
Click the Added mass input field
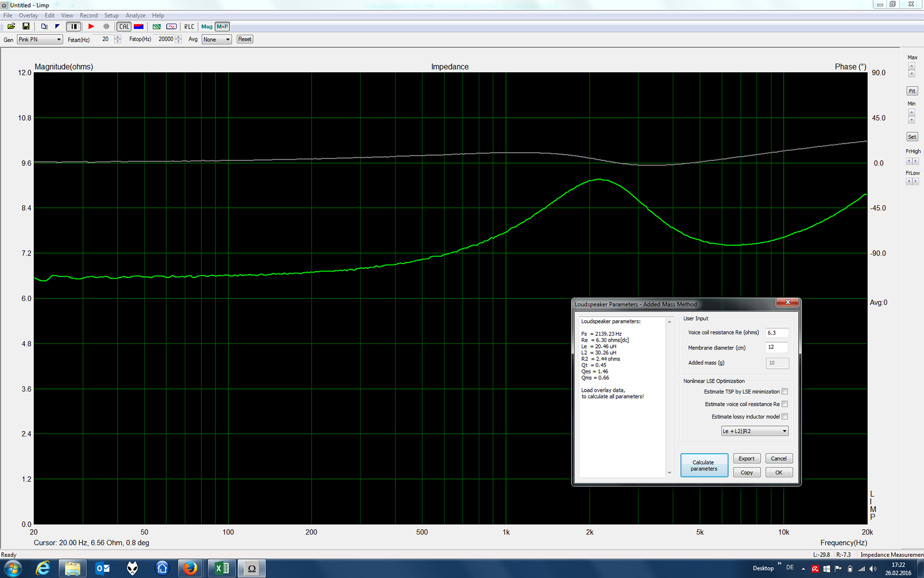pos(777,363)
